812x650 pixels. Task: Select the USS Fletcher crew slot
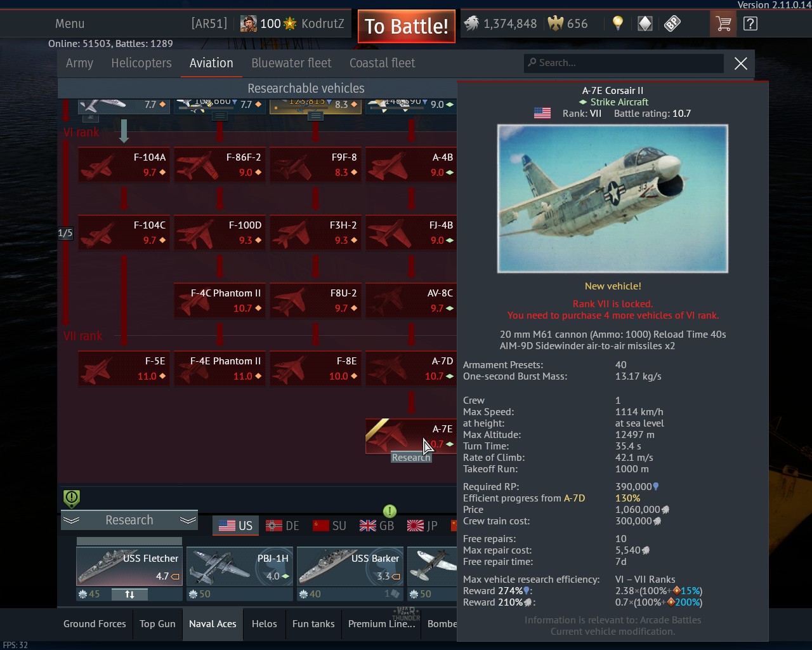point(129,566)
